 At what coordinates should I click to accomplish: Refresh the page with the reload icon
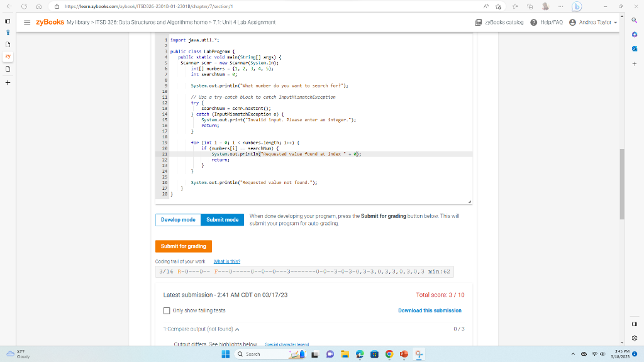24,7
